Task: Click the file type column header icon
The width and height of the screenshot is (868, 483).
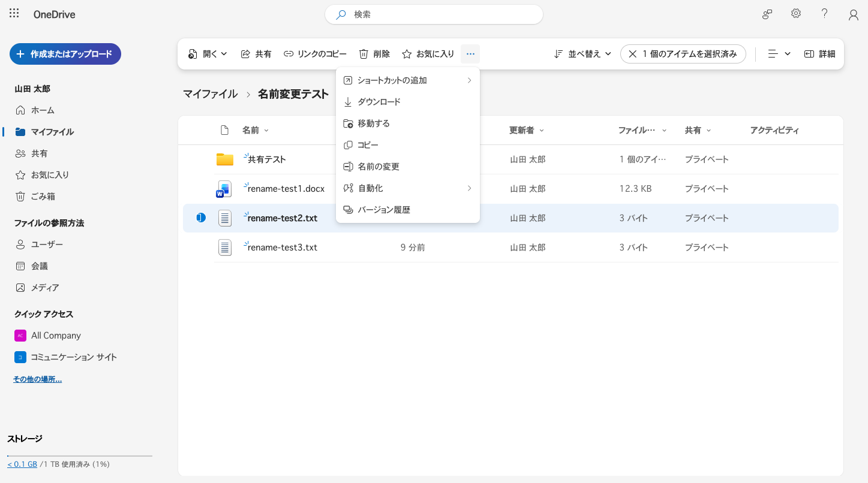Action: click(224, 130)
